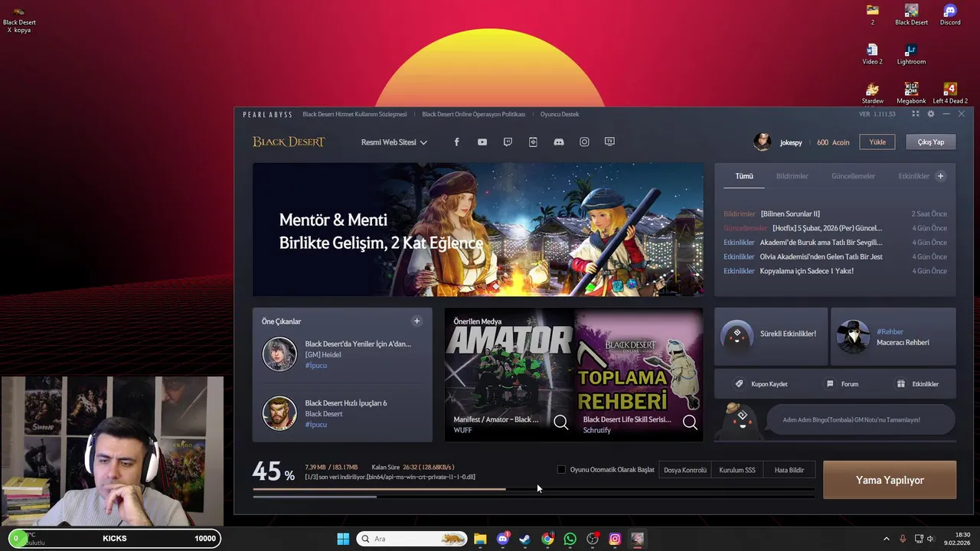Screen dimensions: 980x551
Task: Open File Explorer from the taskbar
Action: click(x=480, y=539)
